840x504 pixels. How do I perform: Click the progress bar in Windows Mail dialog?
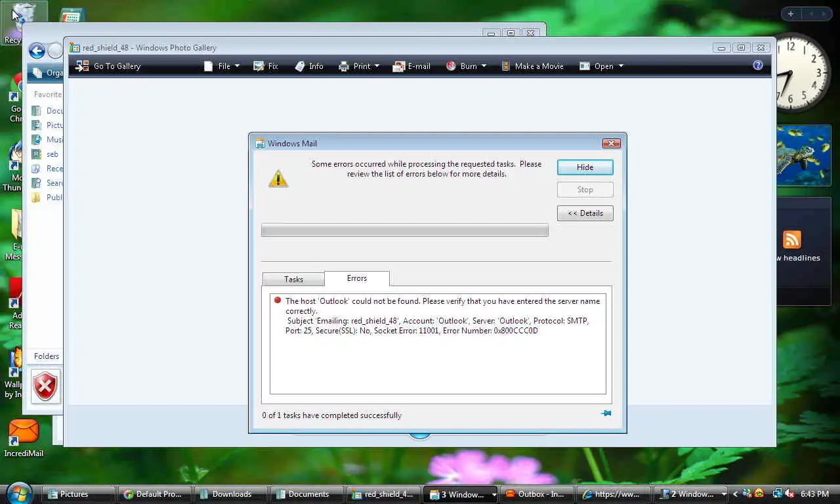pos(405,230)
